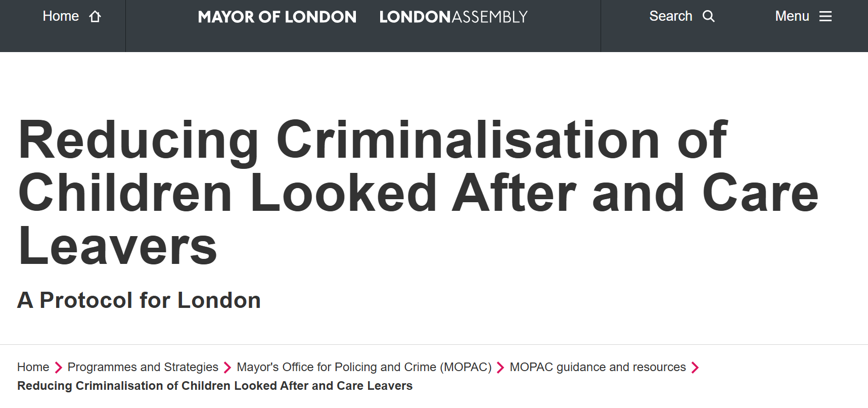Click the main page heading 'Reducing Criminalisation'
This screenshot has width=868, height=408.
(373, 141)
